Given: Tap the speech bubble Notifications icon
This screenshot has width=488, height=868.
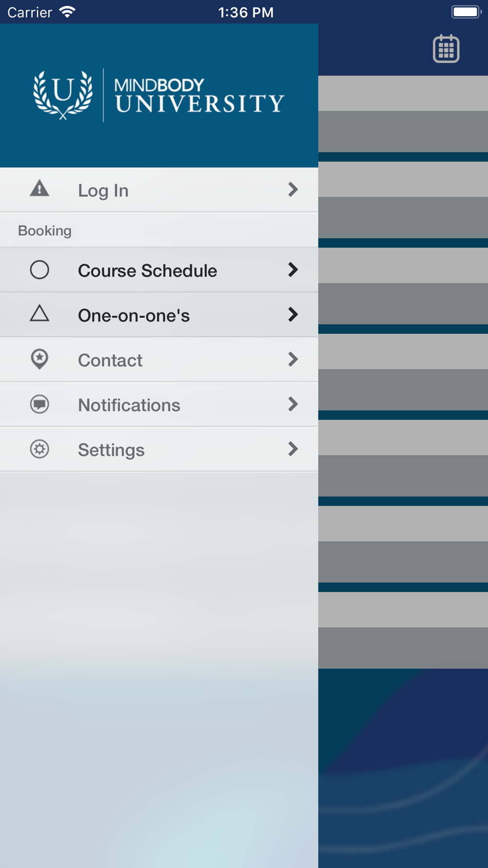Looking at the screenshot, I should tap(40, 404).
